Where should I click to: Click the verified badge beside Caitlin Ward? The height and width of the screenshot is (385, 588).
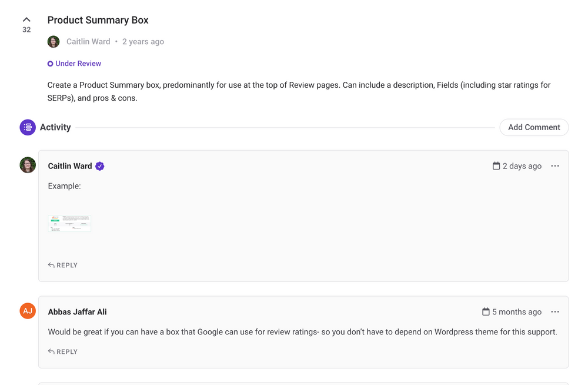(x=99, y=166)
